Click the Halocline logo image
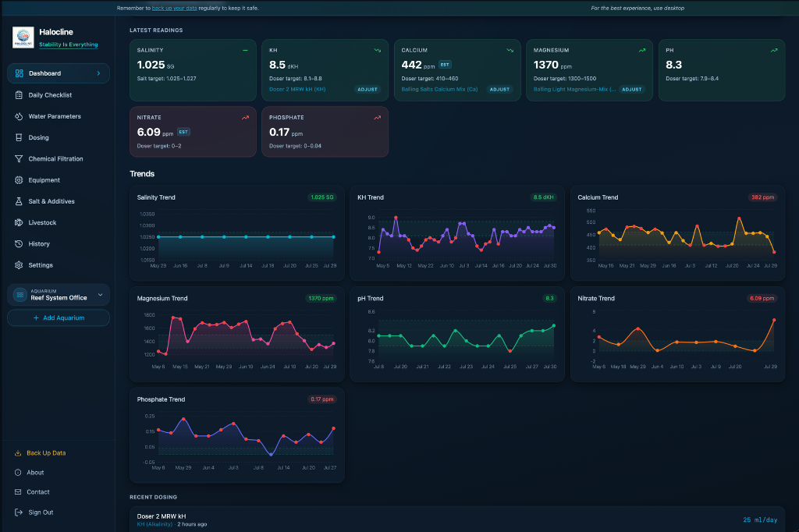799x532 pixels. (23, 37)
